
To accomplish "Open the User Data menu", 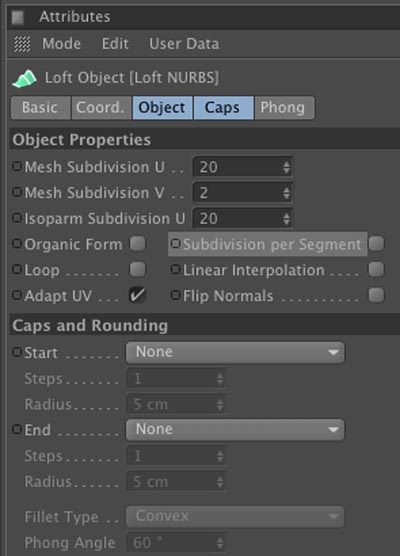I will click(x=184, y=44).
